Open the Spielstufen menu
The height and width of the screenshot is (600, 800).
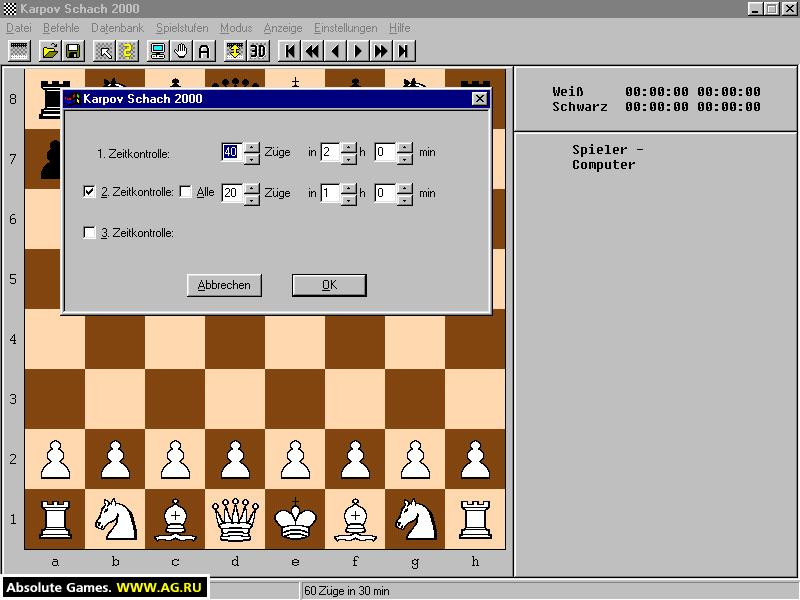[x=182, y=28]
